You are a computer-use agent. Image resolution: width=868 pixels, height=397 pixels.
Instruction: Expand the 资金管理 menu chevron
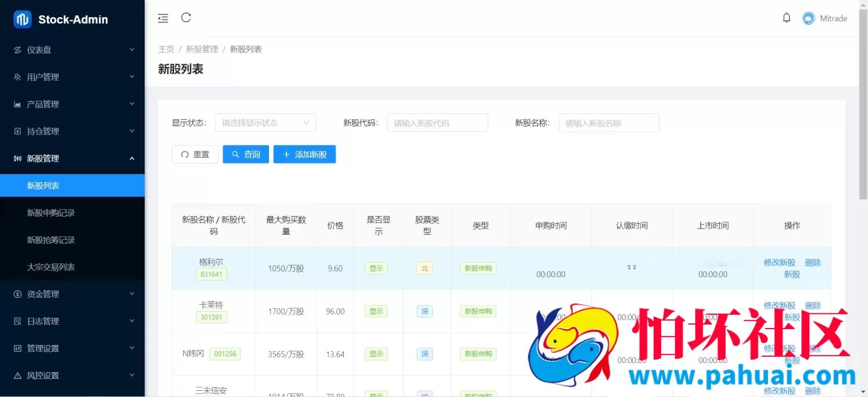tap(132, 294)
